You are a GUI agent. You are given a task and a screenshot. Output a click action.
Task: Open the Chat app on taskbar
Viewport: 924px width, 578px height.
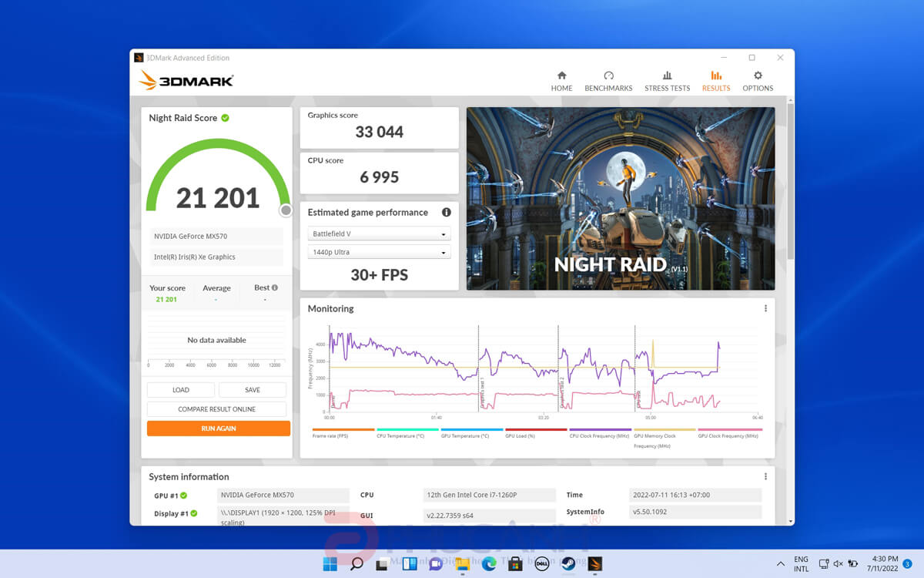(435, 564)
